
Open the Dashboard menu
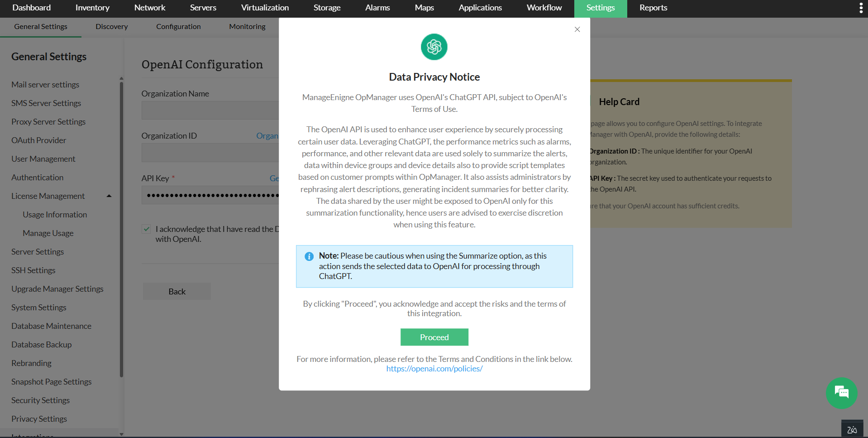point(32,8)
